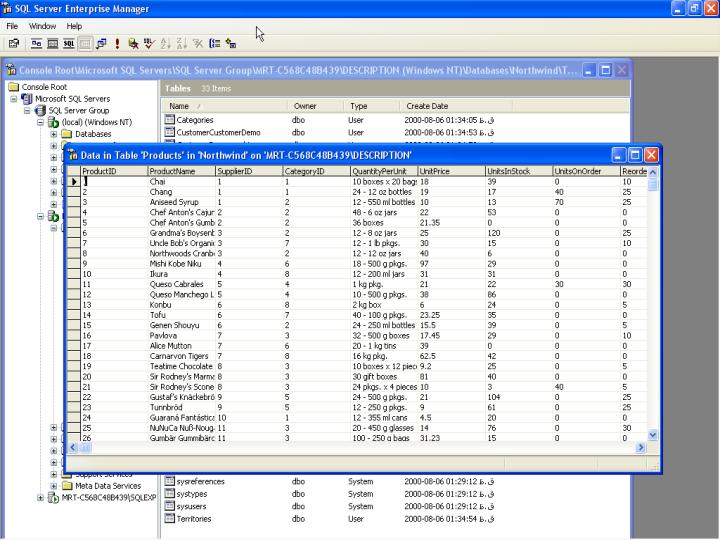Click the CustomerCustomerDemo table icon

170,132
